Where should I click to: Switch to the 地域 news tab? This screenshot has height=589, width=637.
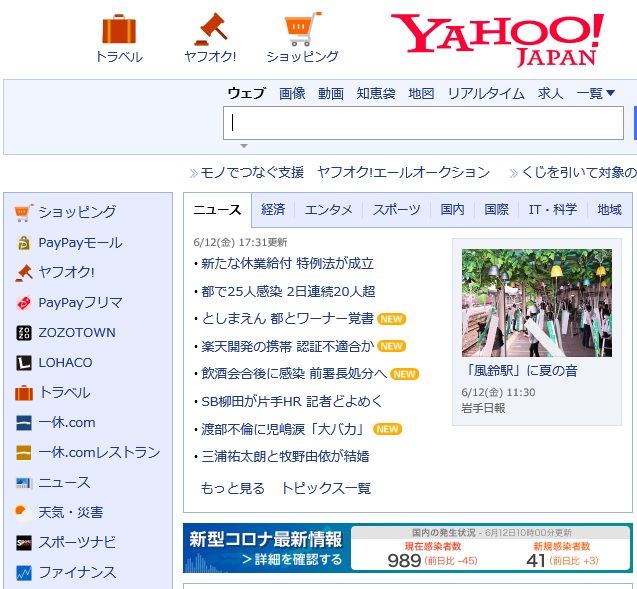[x=609, y=210]
